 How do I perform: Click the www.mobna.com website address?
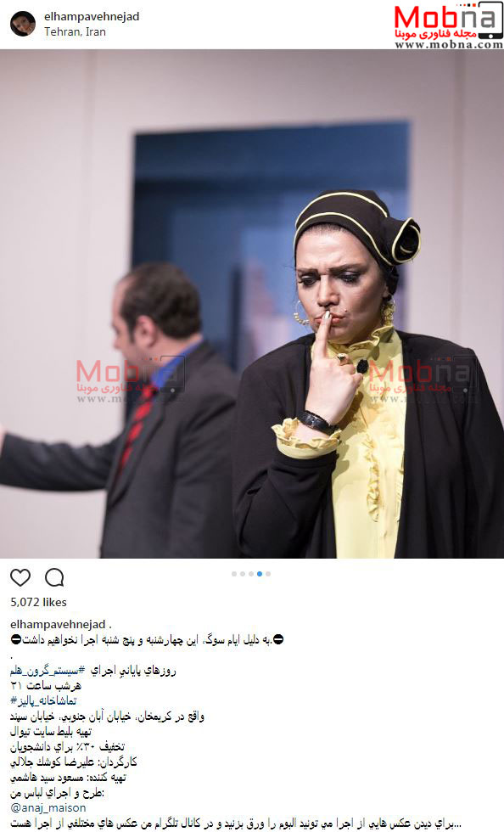[x=449, y=45]
